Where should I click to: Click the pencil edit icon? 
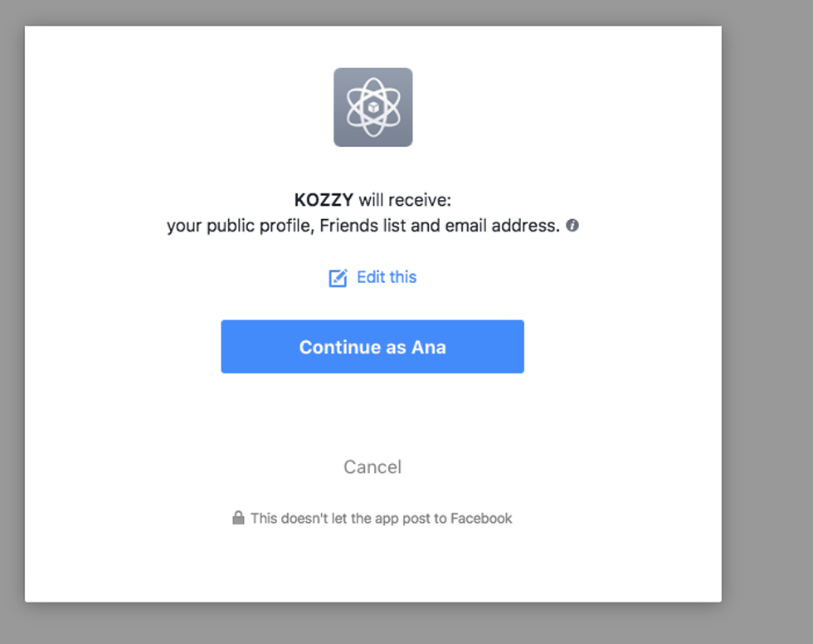(338, 278)
